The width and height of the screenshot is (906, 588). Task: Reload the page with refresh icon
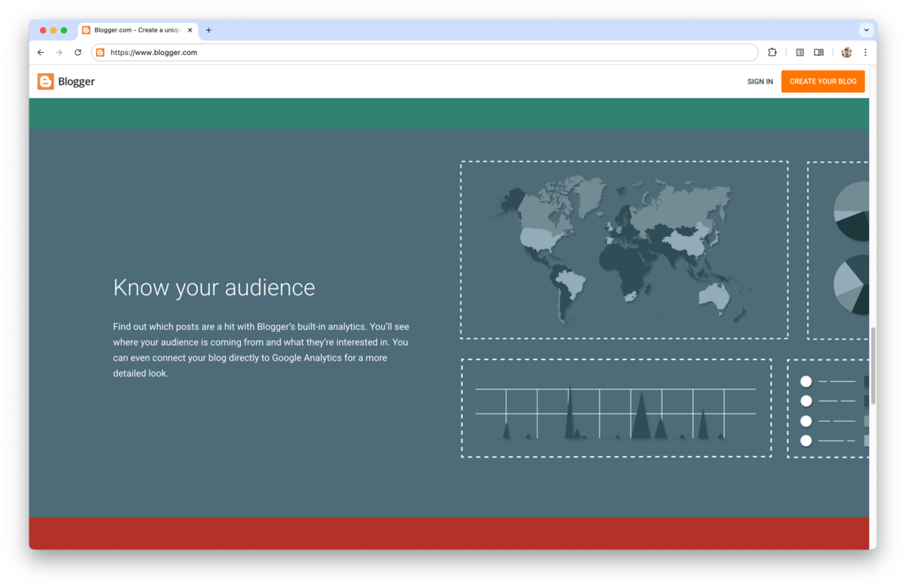[78, 52]
